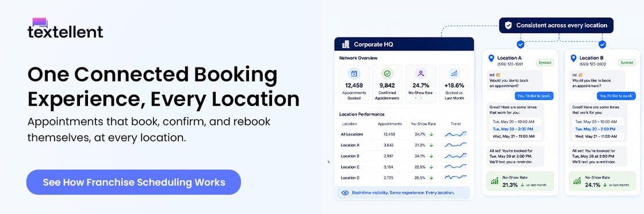The width and height of the screenshot is (644, 214).
Task: Click the Location C row label
Action: tap(350, 167)
